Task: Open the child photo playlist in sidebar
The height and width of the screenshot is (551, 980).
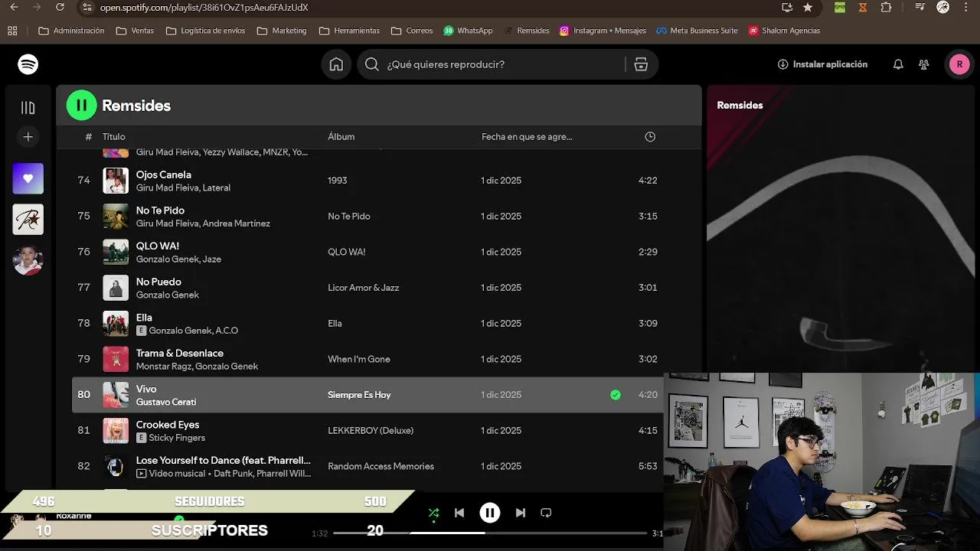Action: (x=28, y=261)
